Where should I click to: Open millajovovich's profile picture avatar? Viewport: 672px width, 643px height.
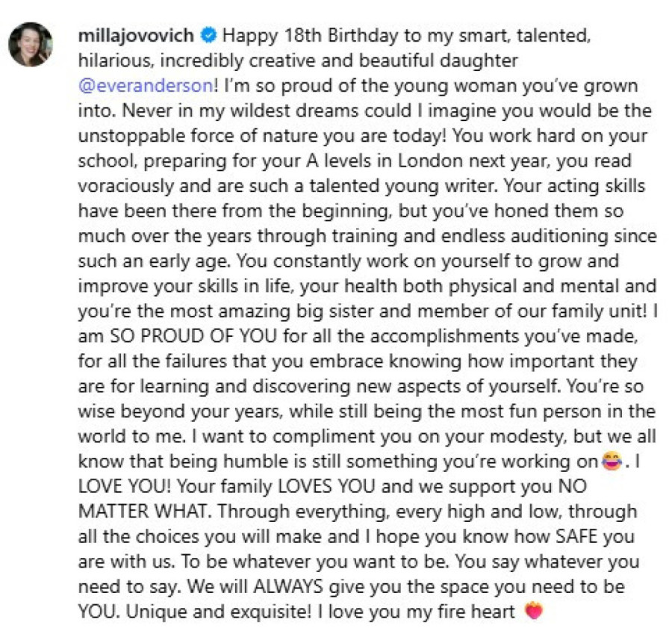(x=31, y=44)
